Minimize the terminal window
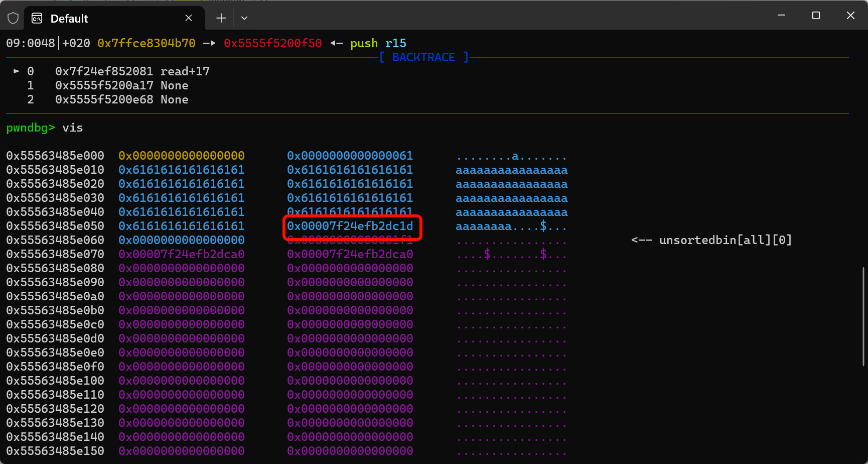Screen dimensions: 868x464 (x=781, y=16)
